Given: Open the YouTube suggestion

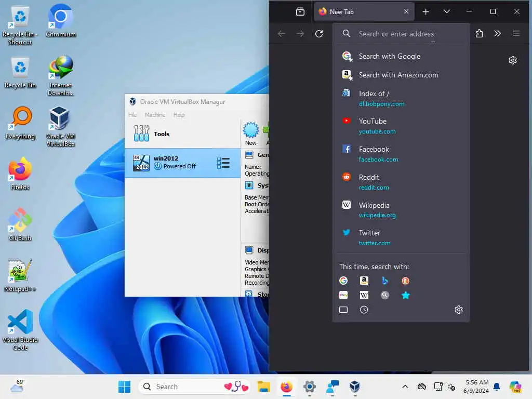Looking at the screenshot, I should 401,126.
